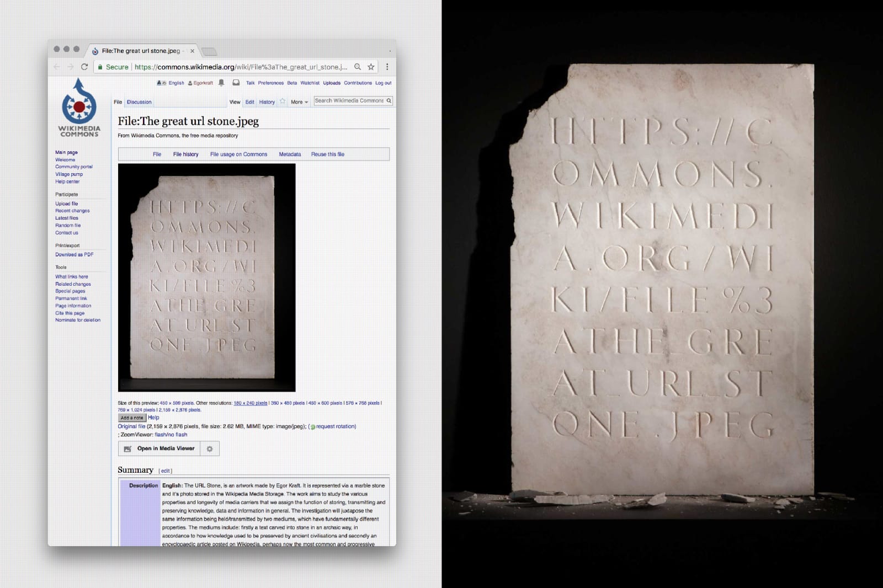
Task: Click Log out
Action: pos(383,83)
